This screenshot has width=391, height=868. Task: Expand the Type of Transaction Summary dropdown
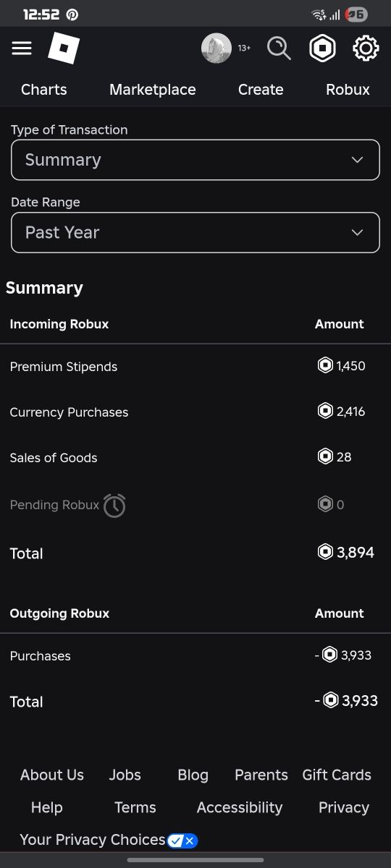pyautogui.click(x=195, y=160)
